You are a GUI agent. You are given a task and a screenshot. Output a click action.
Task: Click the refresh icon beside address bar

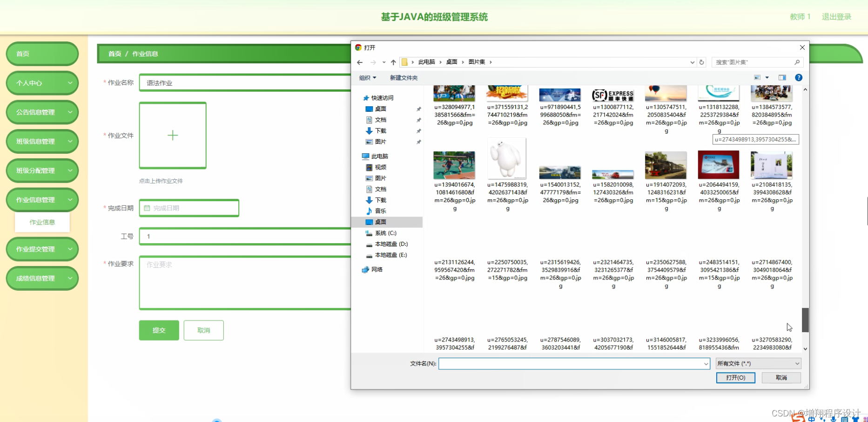coord(701,62)
